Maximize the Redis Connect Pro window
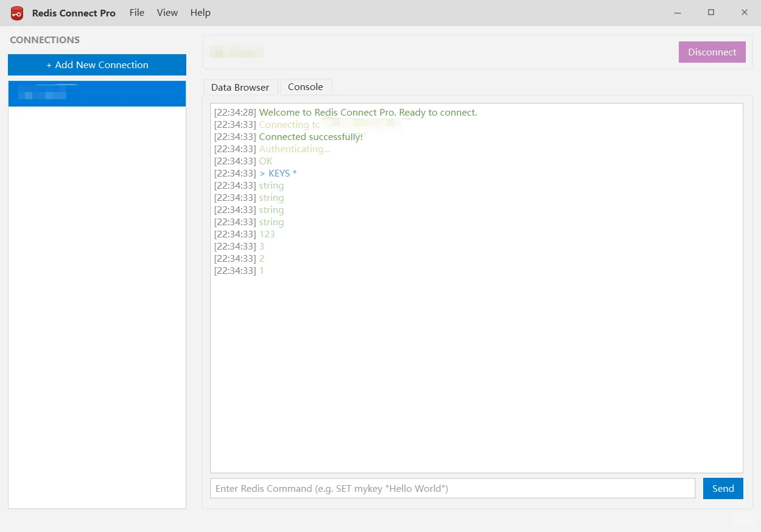 (x=710, y=13)
